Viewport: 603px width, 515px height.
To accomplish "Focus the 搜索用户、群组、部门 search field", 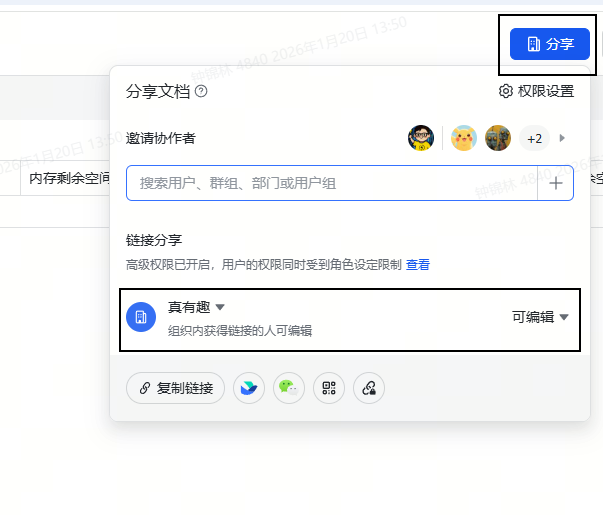I will pyautogui.click(x=330, y=183).
